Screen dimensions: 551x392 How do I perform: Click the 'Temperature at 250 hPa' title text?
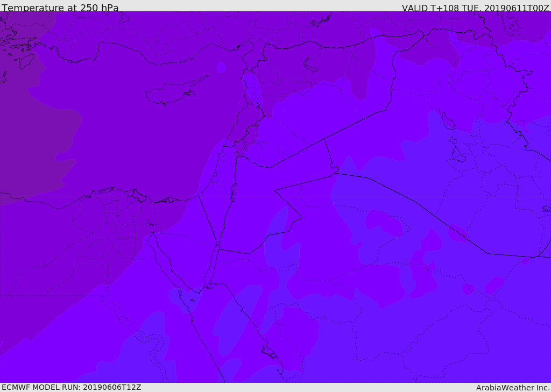(x=60, y=8)
